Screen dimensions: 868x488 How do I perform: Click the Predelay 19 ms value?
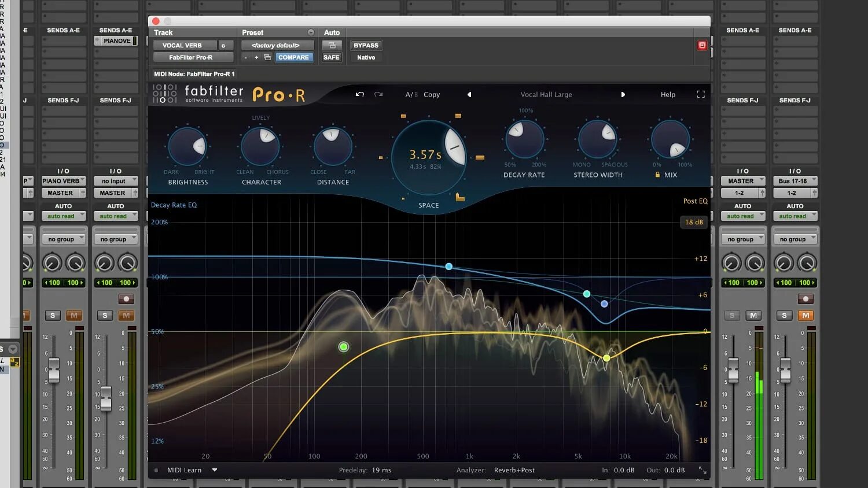tap(381, 470)
